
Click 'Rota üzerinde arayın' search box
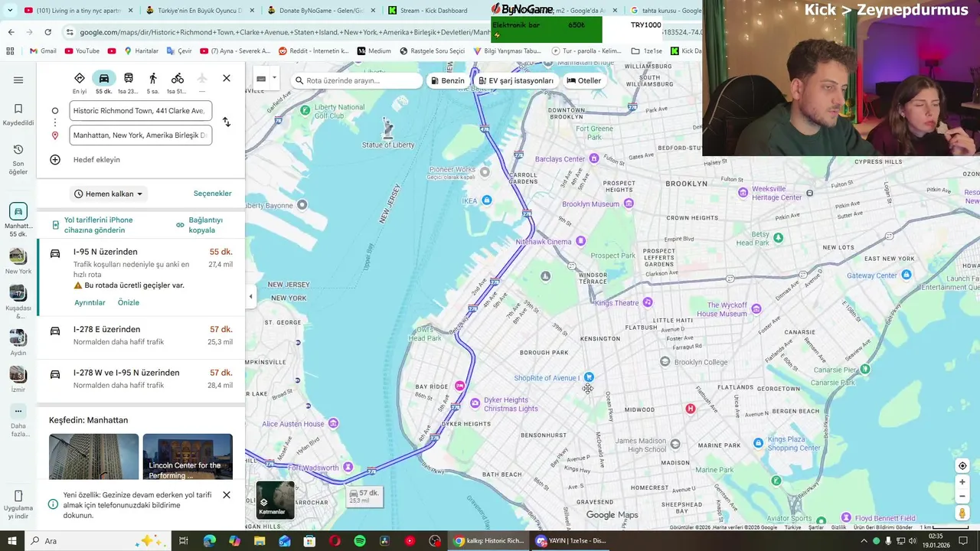coord(356,80)
